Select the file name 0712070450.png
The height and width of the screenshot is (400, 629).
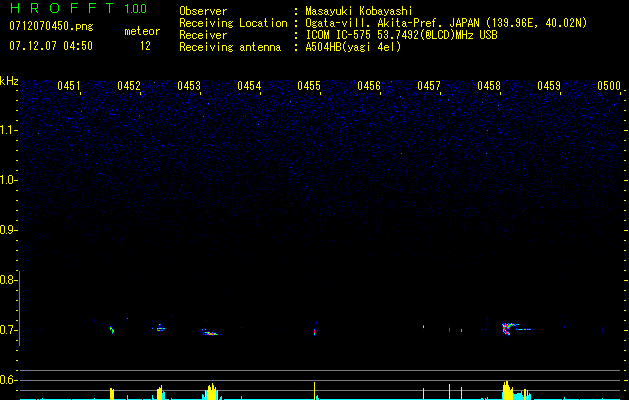(x=51, y=26)
